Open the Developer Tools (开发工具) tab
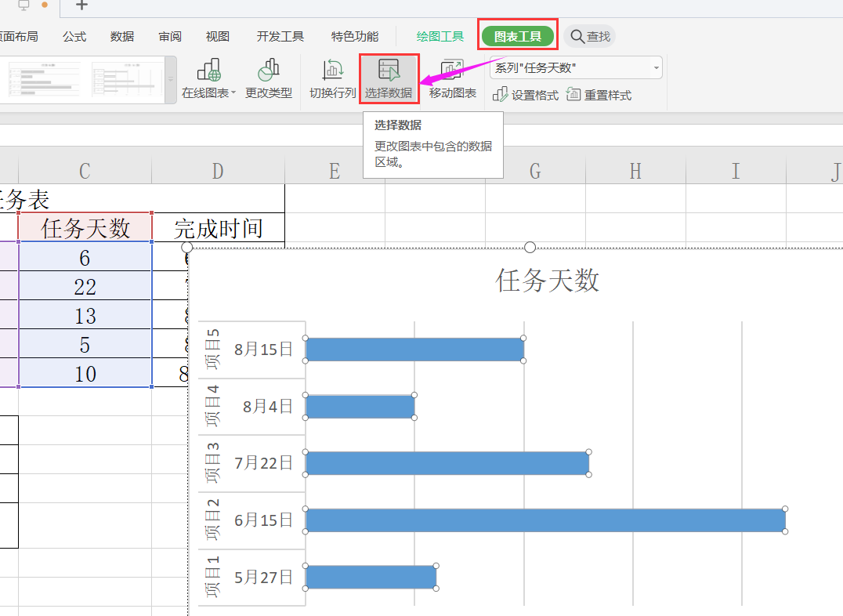The height and width of the screenshot is (616, 843). (x=280, y=37)
